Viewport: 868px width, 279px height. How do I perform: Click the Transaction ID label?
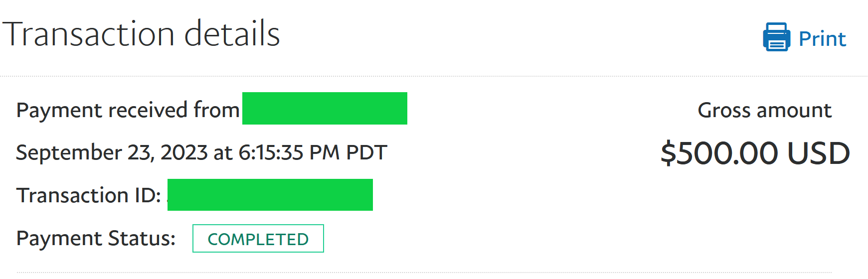[x=89, y=195]
